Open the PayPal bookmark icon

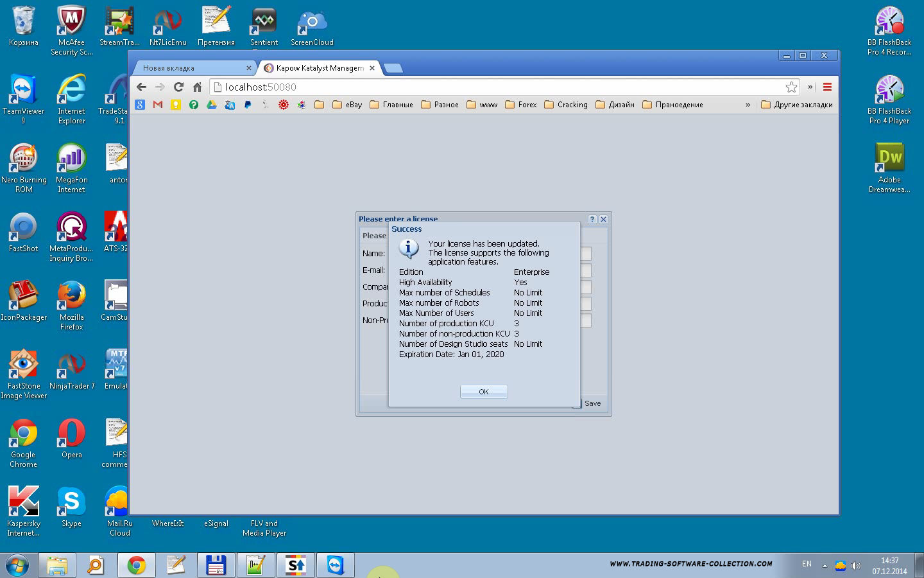pos(248,105)
